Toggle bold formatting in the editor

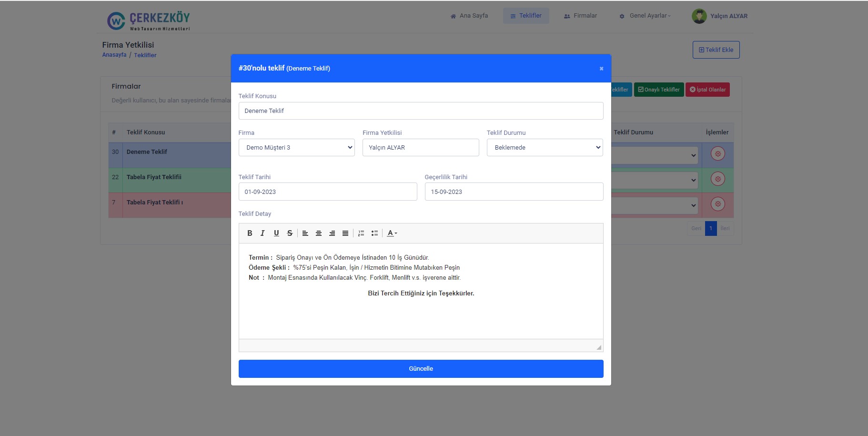pos(250,233)
